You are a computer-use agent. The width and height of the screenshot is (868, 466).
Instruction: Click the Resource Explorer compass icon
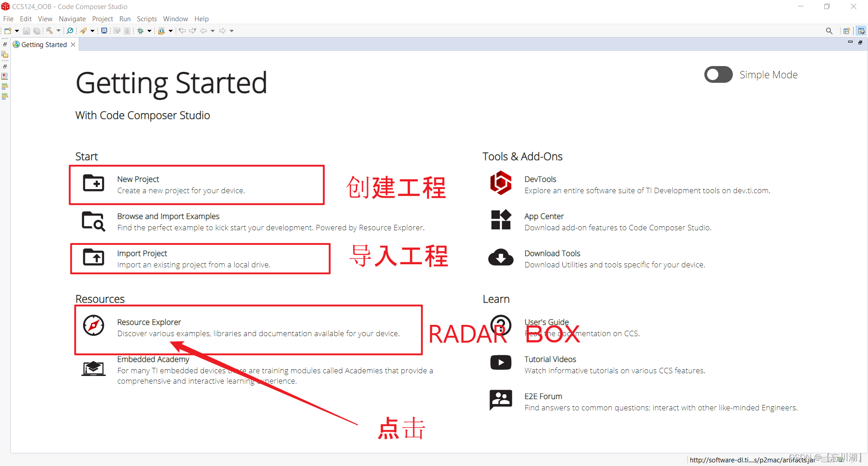[x=93, y=325]
